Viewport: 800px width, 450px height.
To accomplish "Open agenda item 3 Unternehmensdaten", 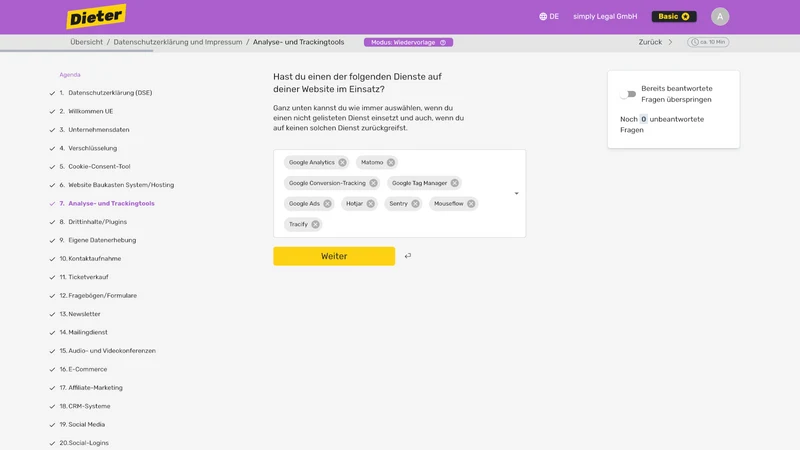I will (x=94, y=130).
